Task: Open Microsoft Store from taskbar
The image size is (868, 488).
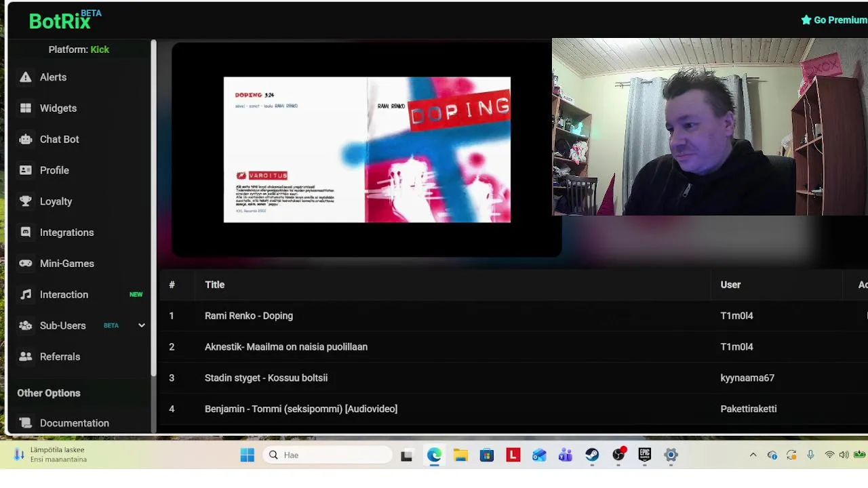Action: click(x=487, y=455)
